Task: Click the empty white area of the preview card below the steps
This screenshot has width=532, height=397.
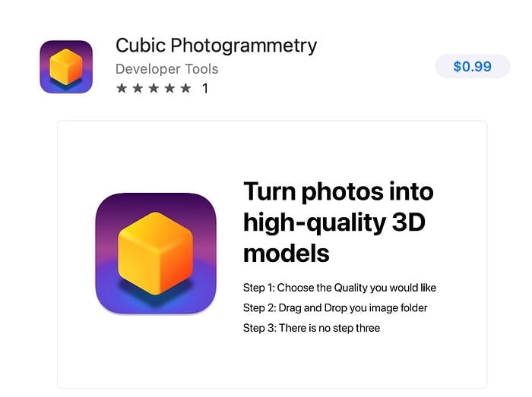Action: 272,362
